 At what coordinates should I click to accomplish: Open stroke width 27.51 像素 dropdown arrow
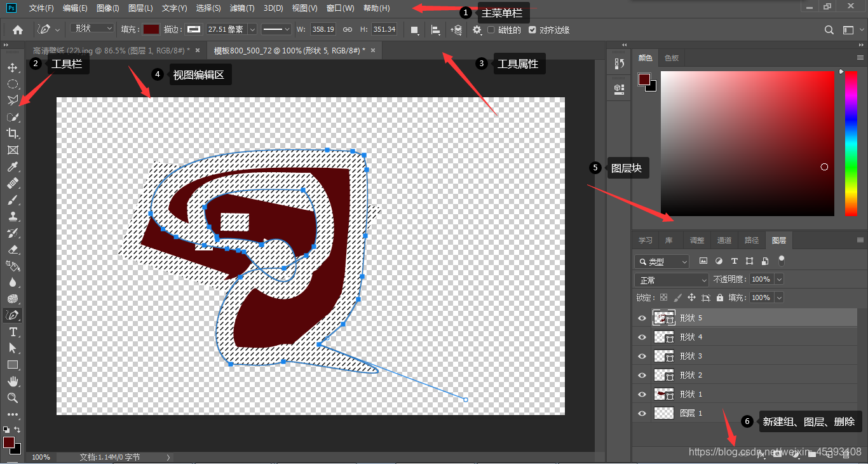(x=252, y=29)
